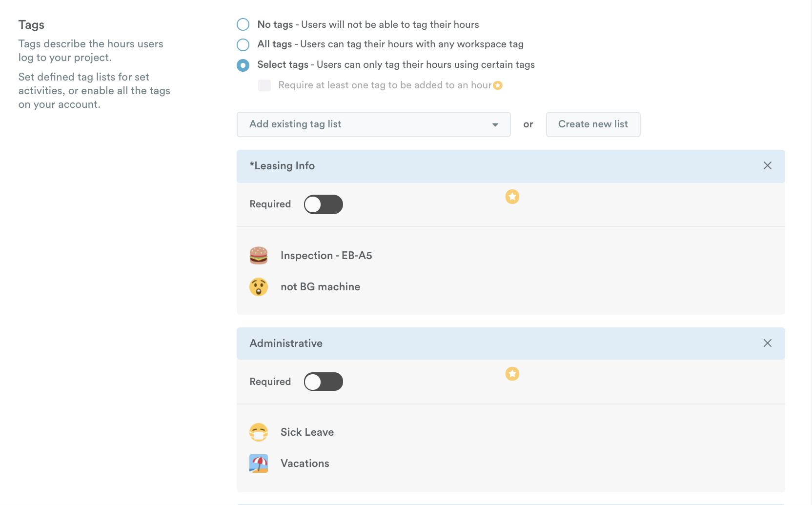Open the Add existing tag list dropdown
Image resolution: width=812 pixels, height=505 pixels.
[x=373, y=124]
